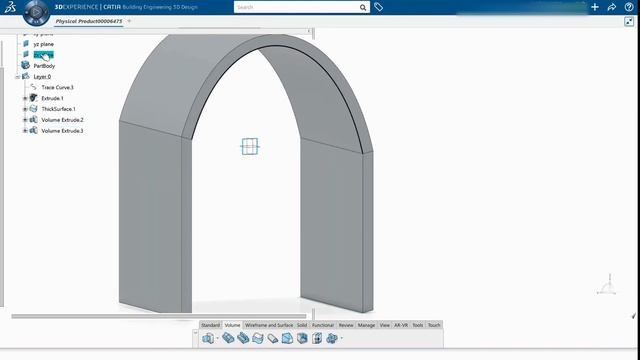
Task: Collapse the action bar with left chevron
Action: tap(195, 333)
